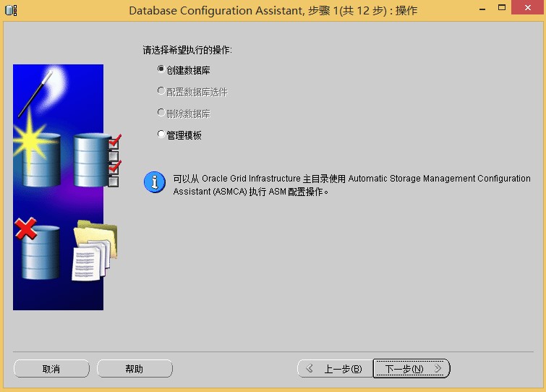Image resolution: width=546 pixels, height=392 pixels.
Task: Click the database with red checkmarks
Action: coord(94,159)
